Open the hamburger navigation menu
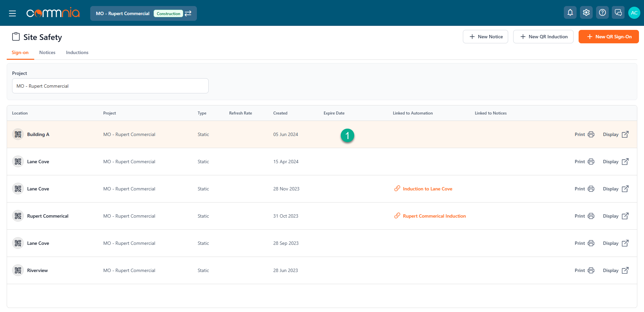Viewport: 644px width, 312px height. tap(12, 13)
